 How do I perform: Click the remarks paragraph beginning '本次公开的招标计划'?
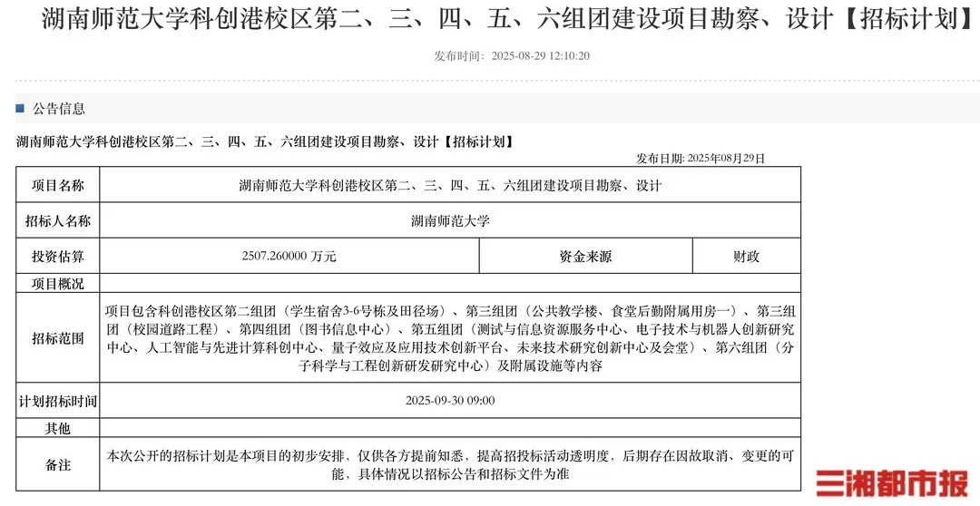tap(450, 465)
